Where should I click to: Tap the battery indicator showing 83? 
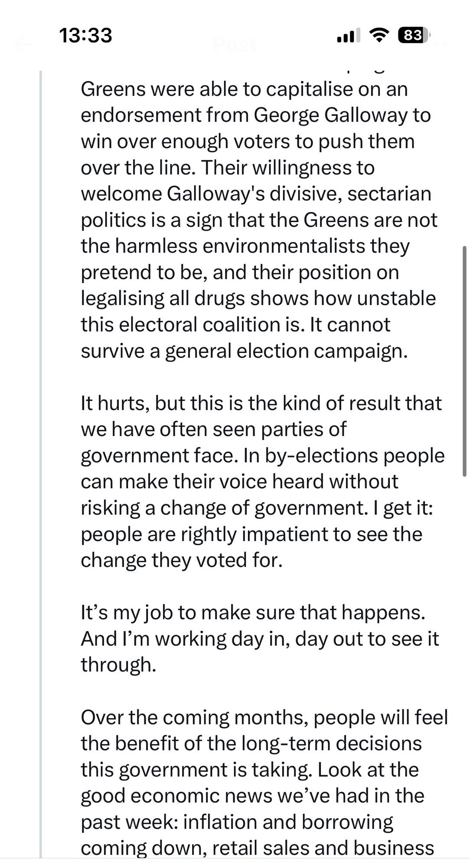413,35
